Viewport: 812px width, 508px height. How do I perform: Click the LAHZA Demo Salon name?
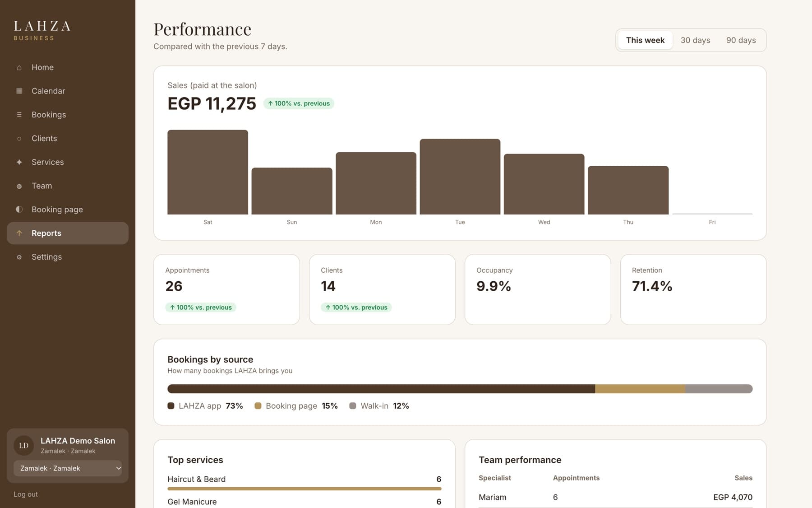click(78, 441)
